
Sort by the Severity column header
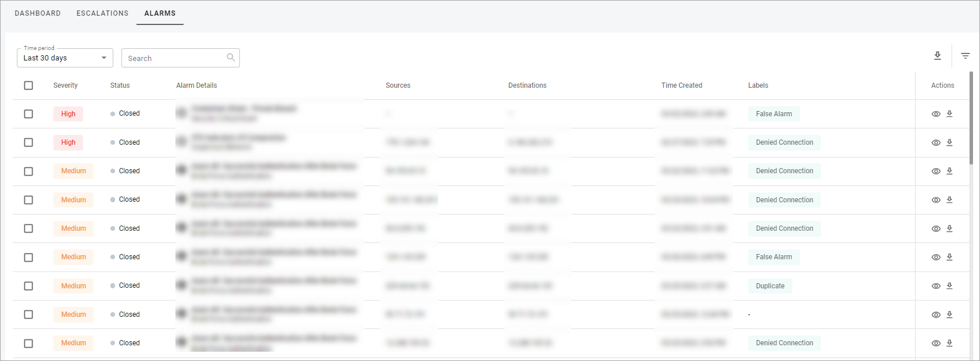(65, 85)
